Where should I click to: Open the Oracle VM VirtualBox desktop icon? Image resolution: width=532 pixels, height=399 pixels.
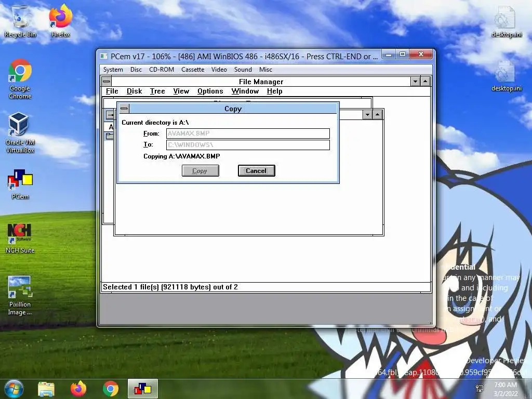tap(20, 133)
